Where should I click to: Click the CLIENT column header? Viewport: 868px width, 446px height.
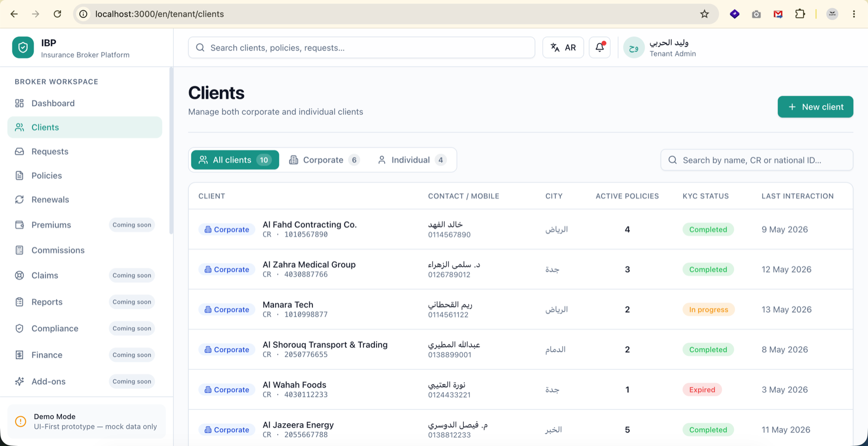pos(212,196)
